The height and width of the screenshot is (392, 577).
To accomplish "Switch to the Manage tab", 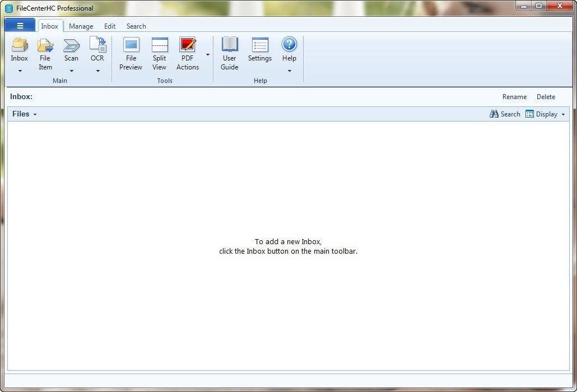I will pos(81,26).
